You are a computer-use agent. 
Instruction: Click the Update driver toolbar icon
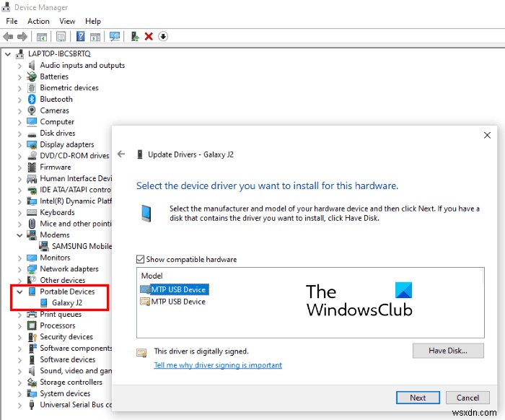click(x=135, y=36)
